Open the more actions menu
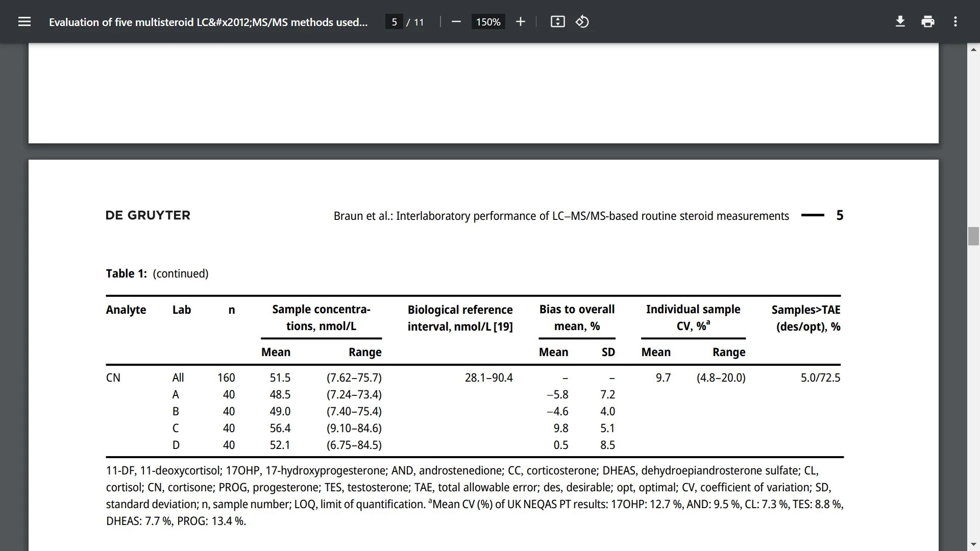 click(955, 22)
